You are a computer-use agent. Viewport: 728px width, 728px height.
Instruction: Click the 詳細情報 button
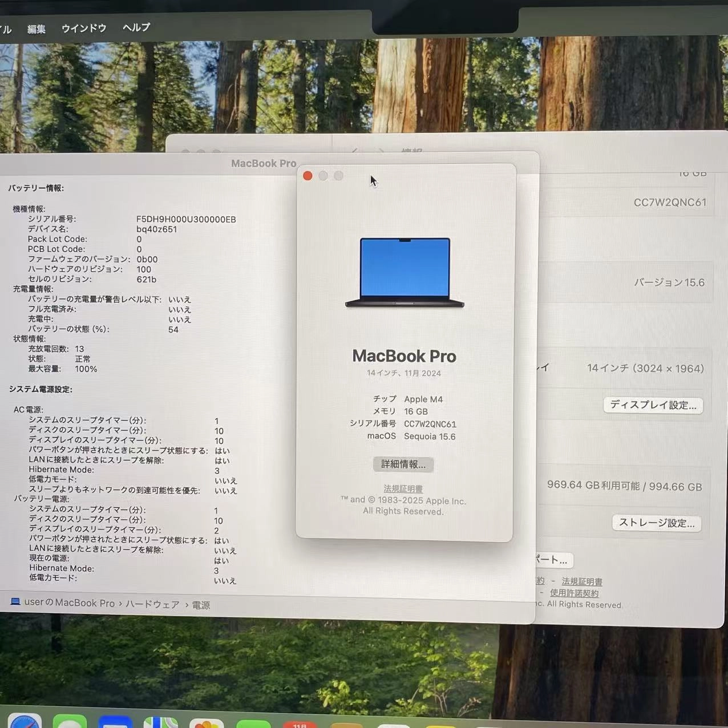point(403,464)
